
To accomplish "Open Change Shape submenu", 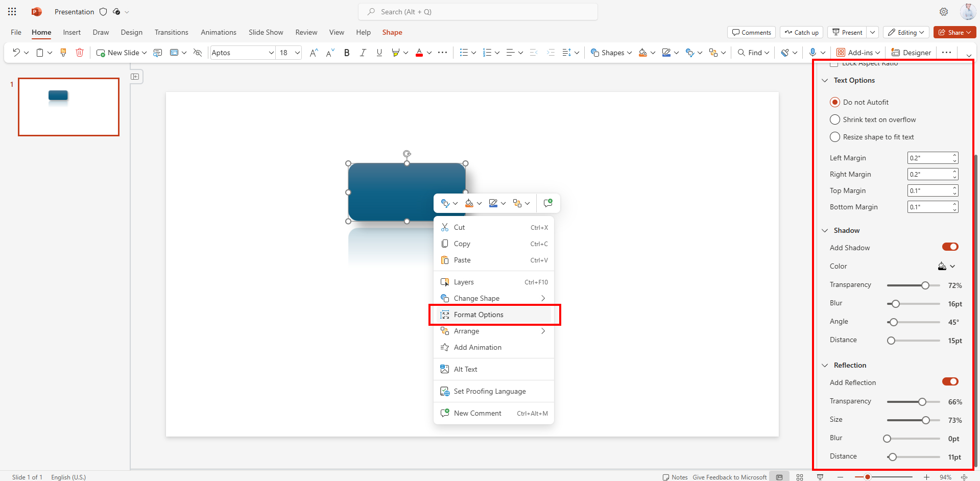I will click(x=494, y=298).
